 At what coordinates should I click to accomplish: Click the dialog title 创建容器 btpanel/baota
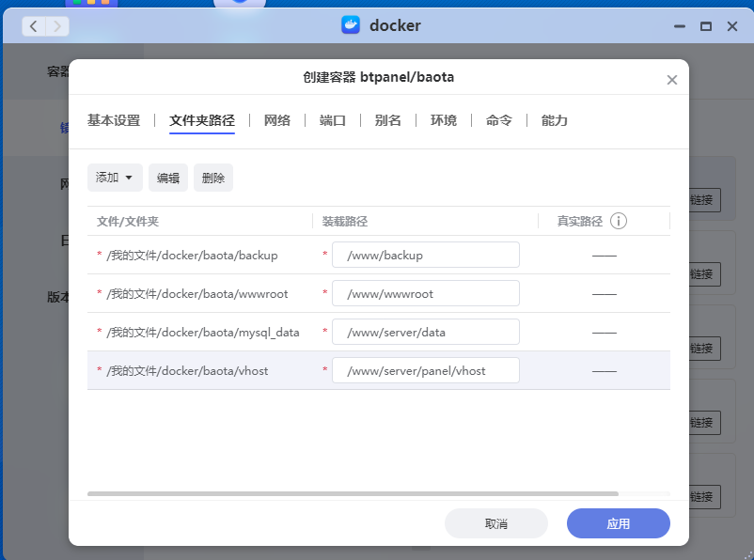pyautogui.click(x=379, y=77)
